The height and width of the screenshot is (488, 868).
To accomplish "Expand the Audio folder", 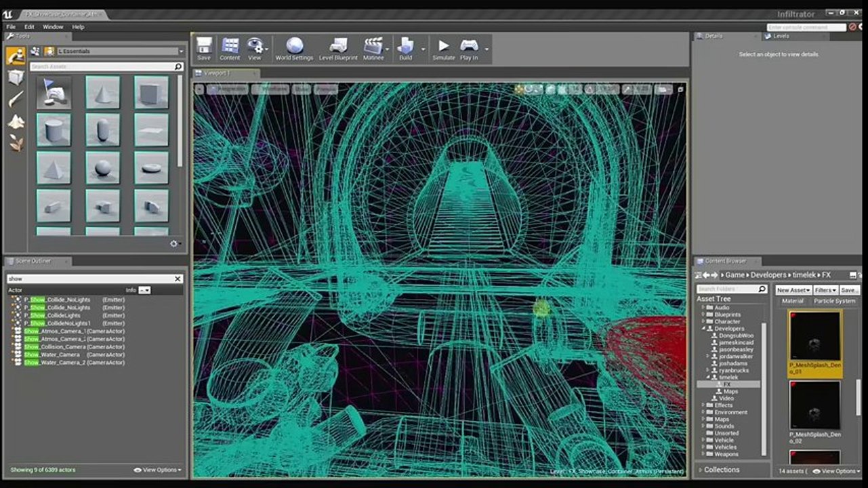I will click(703, 308).
